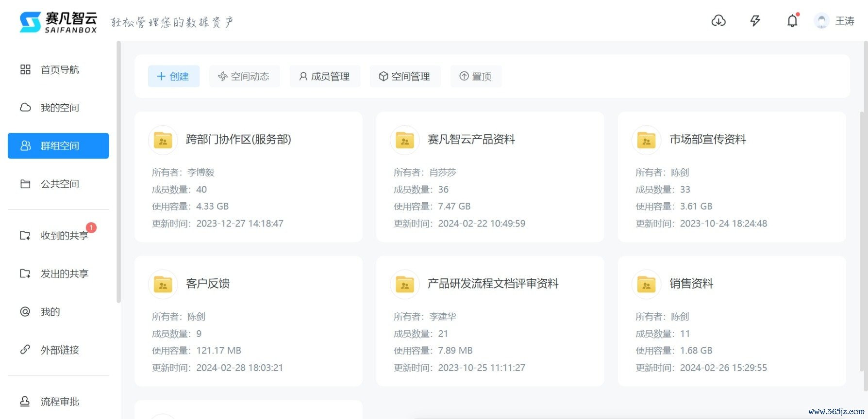Click the red badge on 收到的共享

[x=91, y=227]
